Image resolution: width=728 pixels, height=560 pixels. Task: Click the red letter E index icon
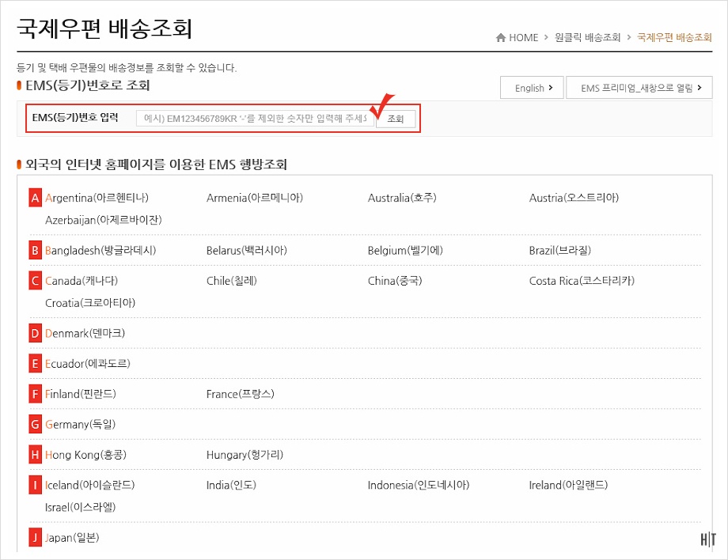36,364
